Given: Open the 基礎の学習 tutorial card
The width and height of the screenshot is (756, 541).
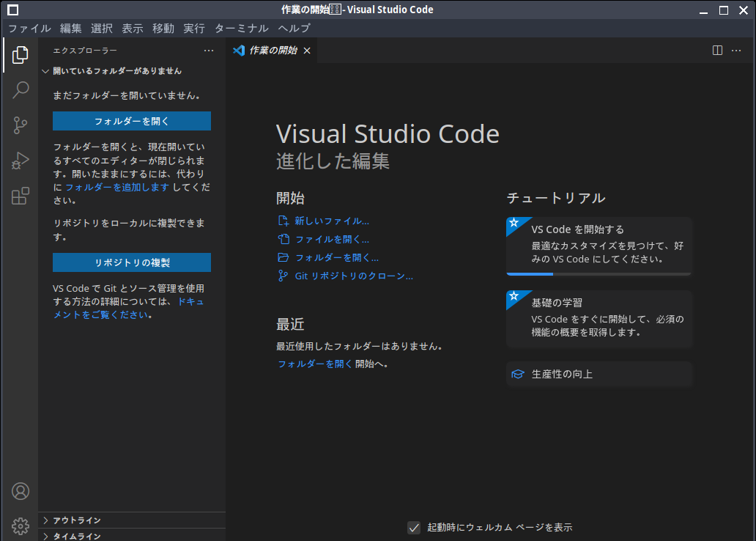Looking at the screenshot, I should (598, 319).
